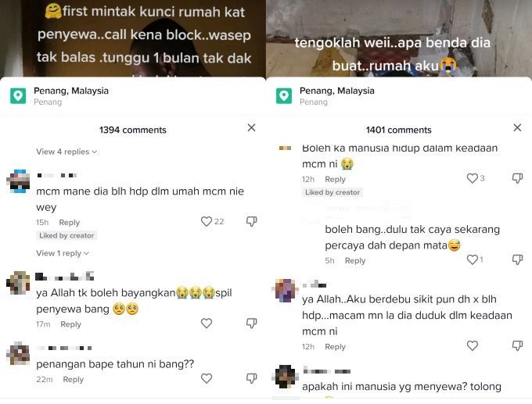
Task: Dislike the 'Aku berdebu sikit pun' comment
Action: (x=517, y=345)
